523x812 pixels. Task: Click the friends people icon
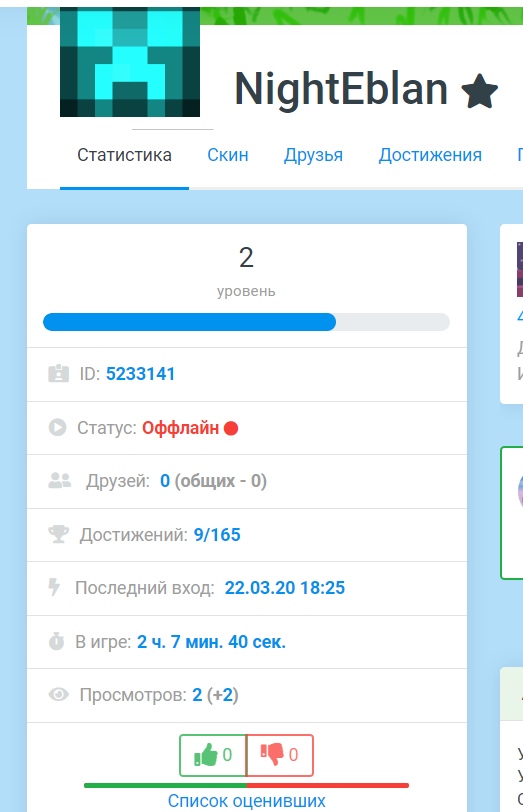[x=60, y=481]
